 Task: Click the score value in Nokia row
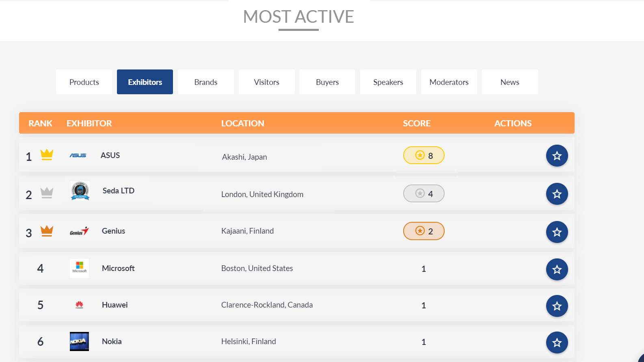coord(424,342)
